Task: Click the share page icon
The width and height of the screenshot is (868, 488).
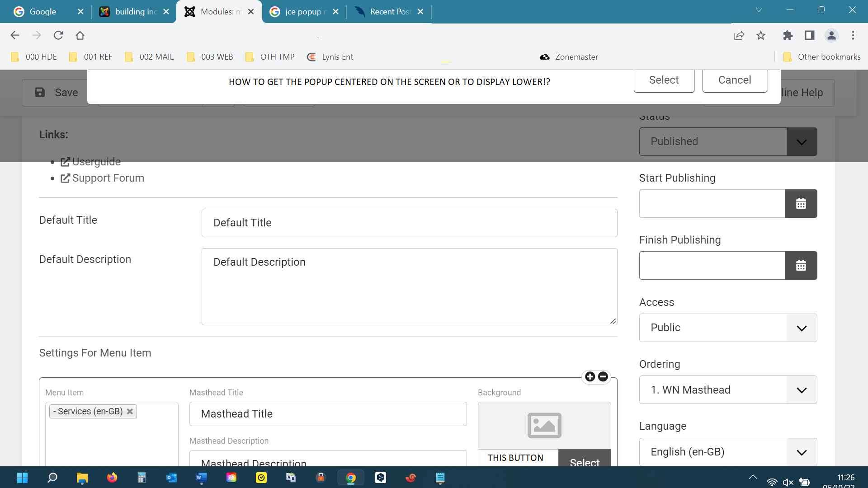Action: point(739,35)
